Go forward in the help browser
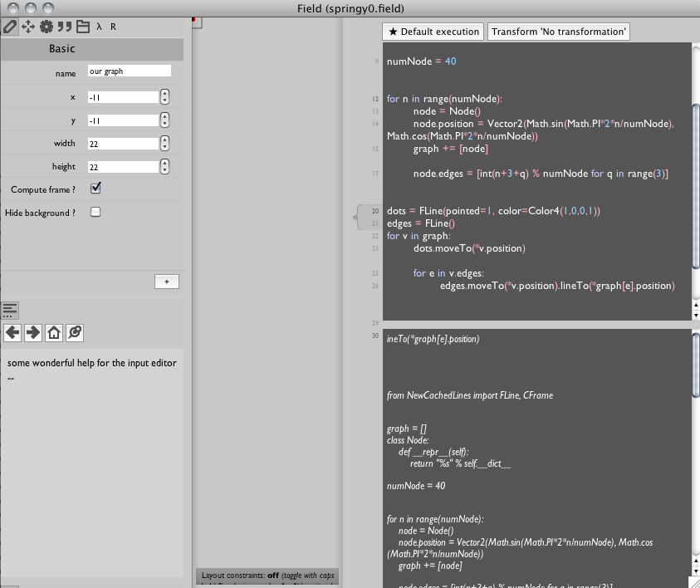 click(33, 333)
